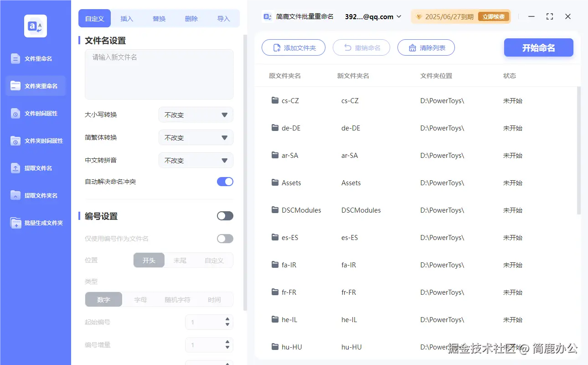Open the 大小写转换 dropdown

[196, 115]
